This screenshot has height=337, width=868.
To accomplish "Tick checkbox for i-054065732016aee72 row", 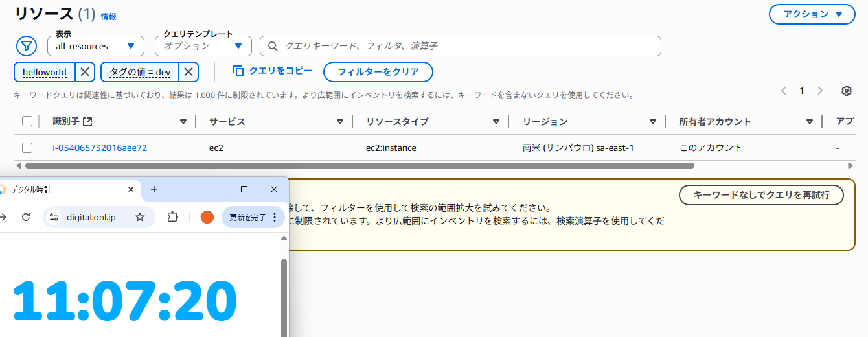I will 27,148.
